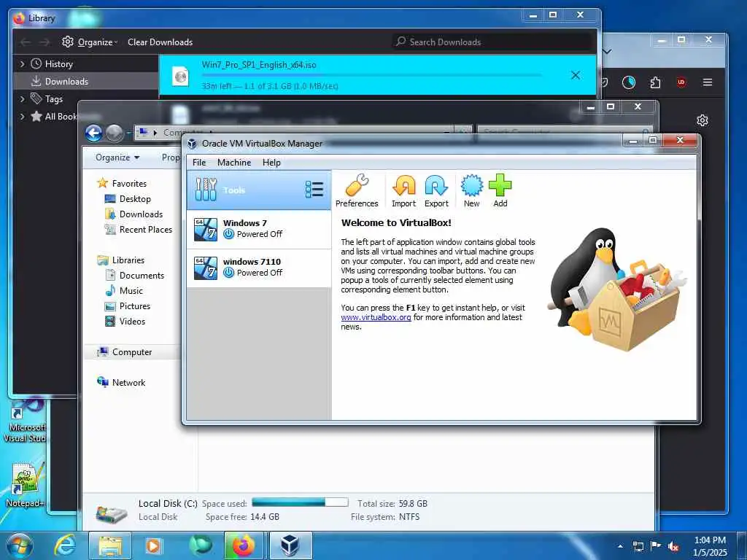
Task: Open the Help menu in VirtualBox
Action: pyautogui.click(x=271, y=163)
